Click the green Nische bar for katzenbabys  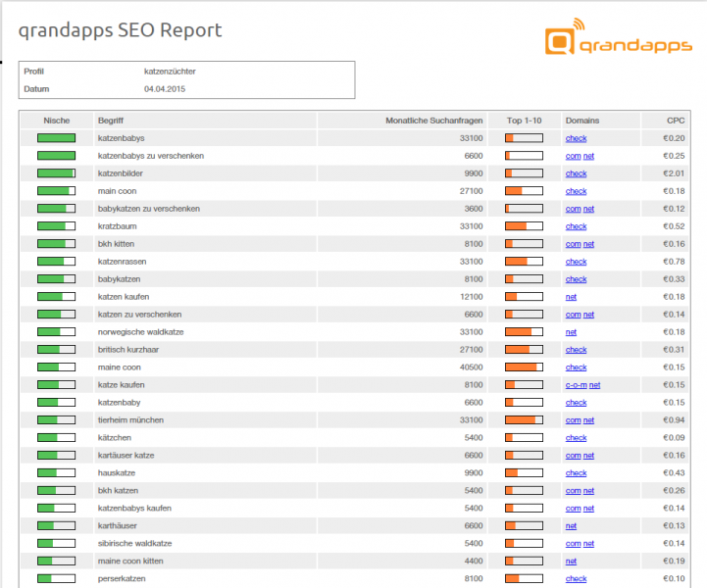point(56,138)
